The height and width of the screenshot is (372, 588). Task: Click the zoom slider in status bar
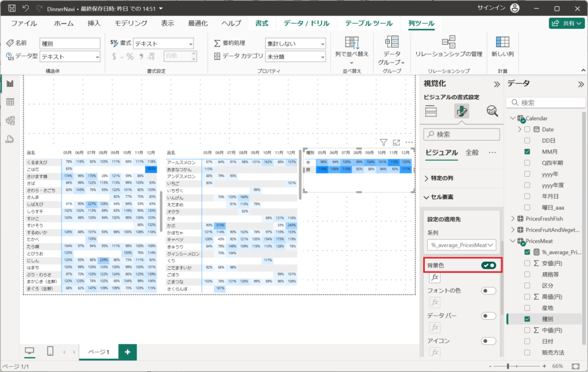[508, 366]
